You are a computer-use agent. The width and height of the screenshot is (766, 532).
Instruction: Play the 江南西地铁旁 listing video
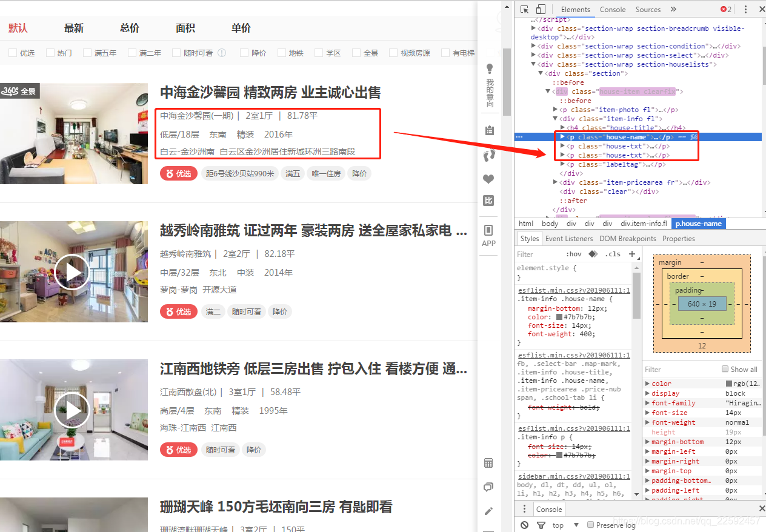[x=72, y=410]
